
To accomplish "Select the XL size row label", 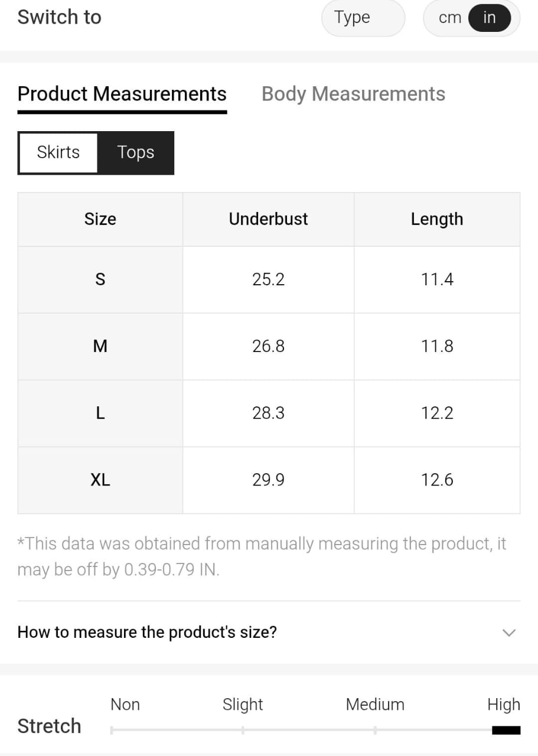I will point(100,480).
